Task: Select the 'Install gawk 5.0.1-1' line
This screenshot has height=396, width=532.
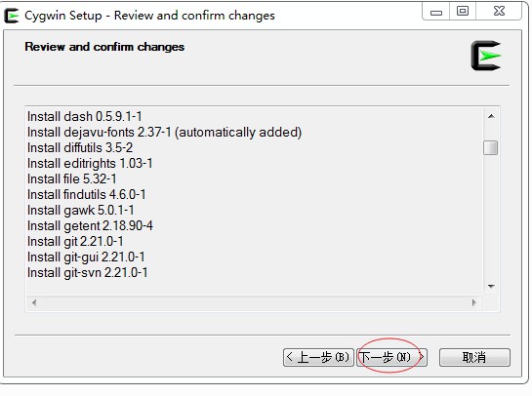Action: [x=80, y=211]
